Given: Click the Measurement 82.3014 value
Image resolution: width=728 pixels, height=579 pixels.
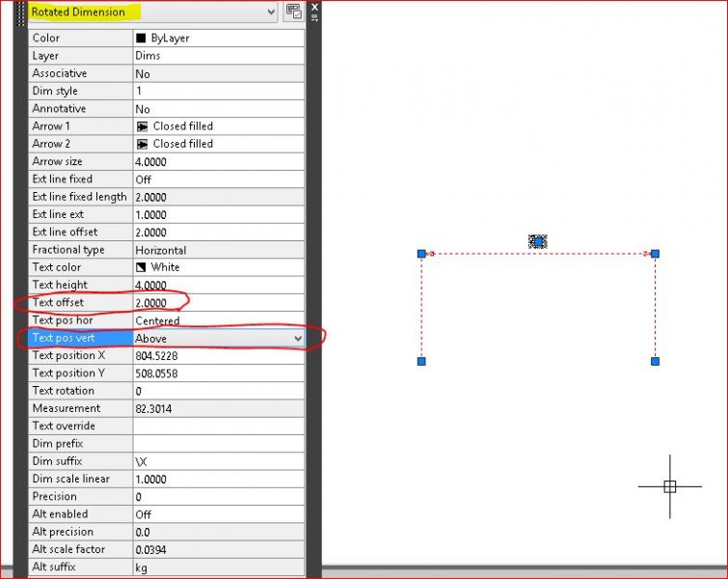Looking at the screenshot, I should point(219,408).
